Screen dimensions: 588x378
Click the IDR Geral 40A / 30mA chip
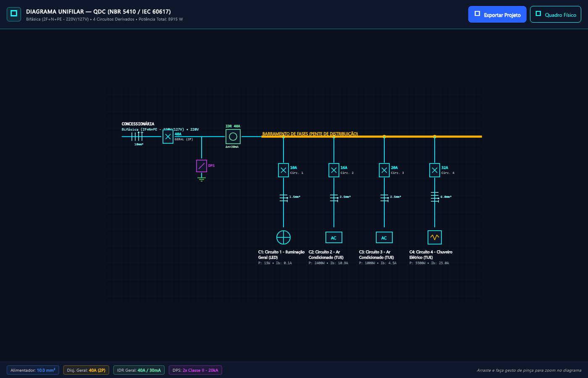point(139,370)
